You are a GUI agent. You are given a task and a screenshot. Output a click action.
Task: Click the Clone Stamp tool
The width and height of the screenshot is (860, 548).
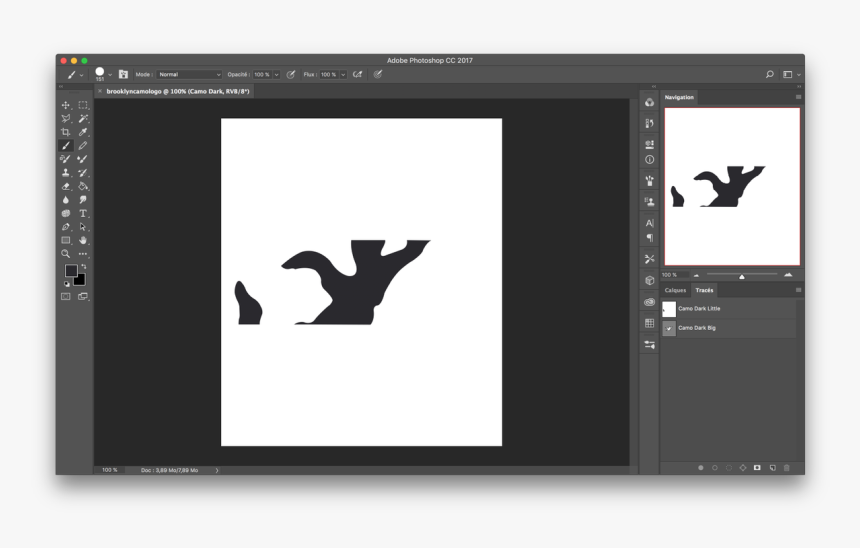pos(66,172)
